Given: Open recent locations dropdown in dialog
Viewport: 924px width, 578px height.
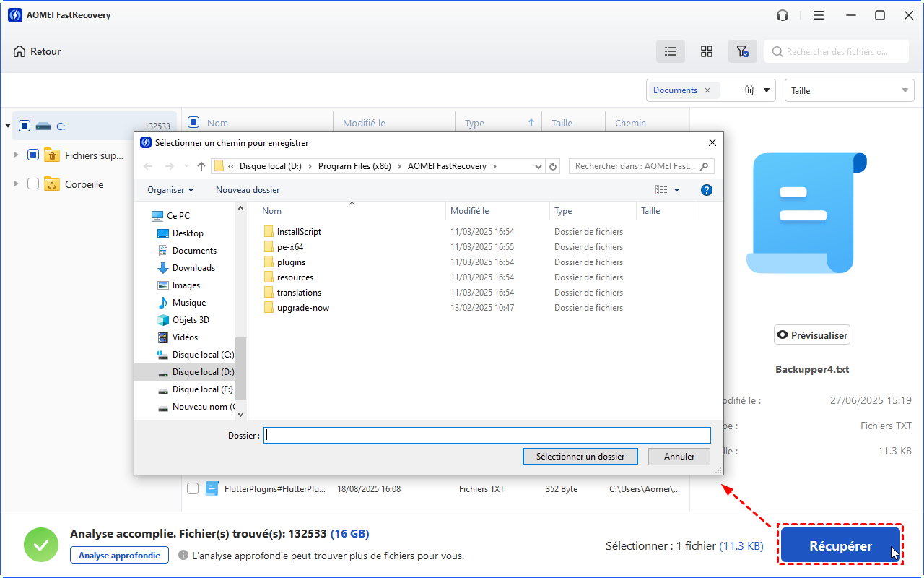Looking at the screenshot, I should click(187, 166).
